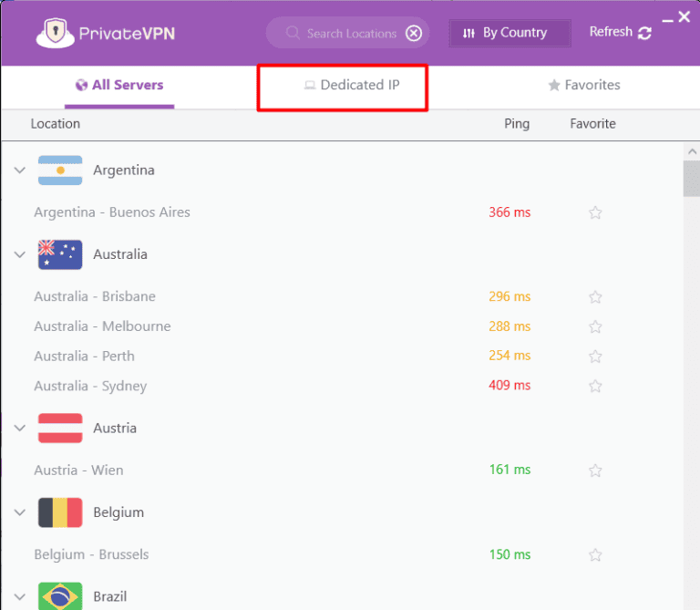The width and height of the screenshot is (700, 610).
Task: Clear the search field with X icon
Action: (x=414, y=34)
